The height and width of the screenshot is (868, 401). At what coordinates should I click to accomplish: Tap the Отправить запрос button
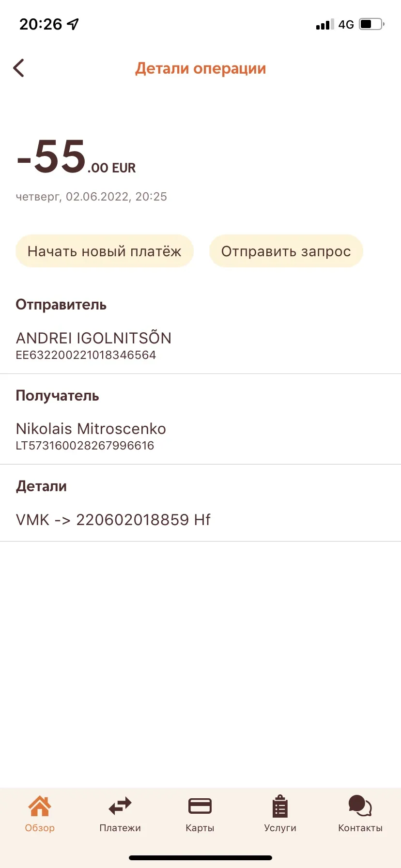click(286, 251)
